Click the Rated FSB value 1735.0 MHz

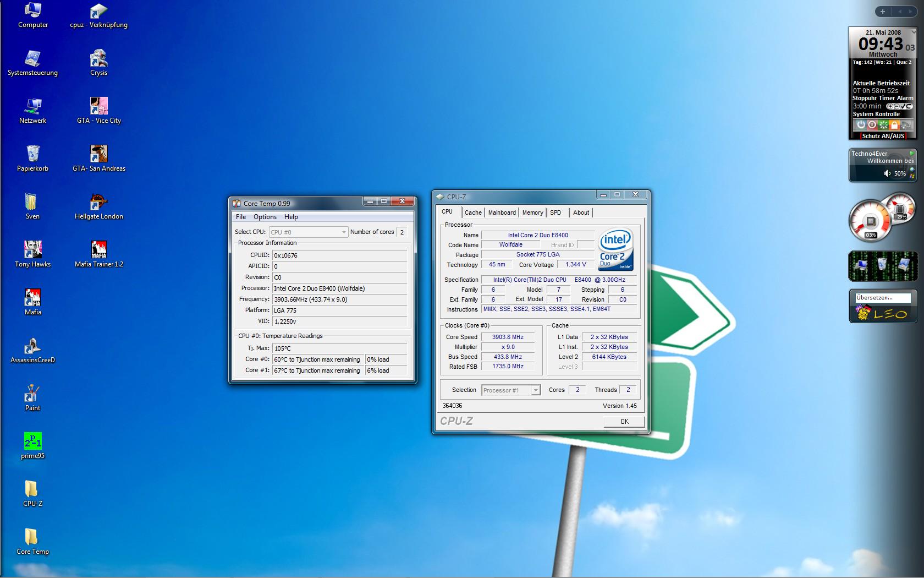(x=508, y=366)
